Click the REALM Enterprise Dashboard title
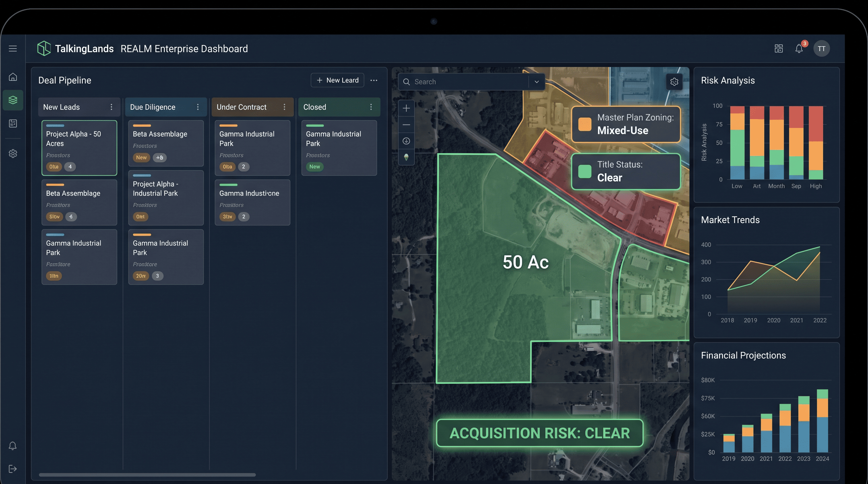Screen dimensions: 868x484 pos(184,49)
